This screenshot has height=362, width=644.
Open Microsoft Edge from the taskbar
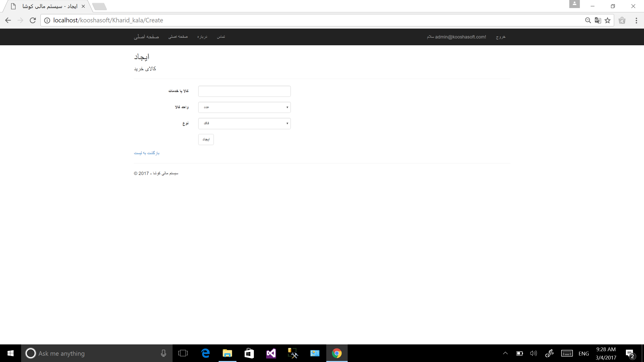206,353
